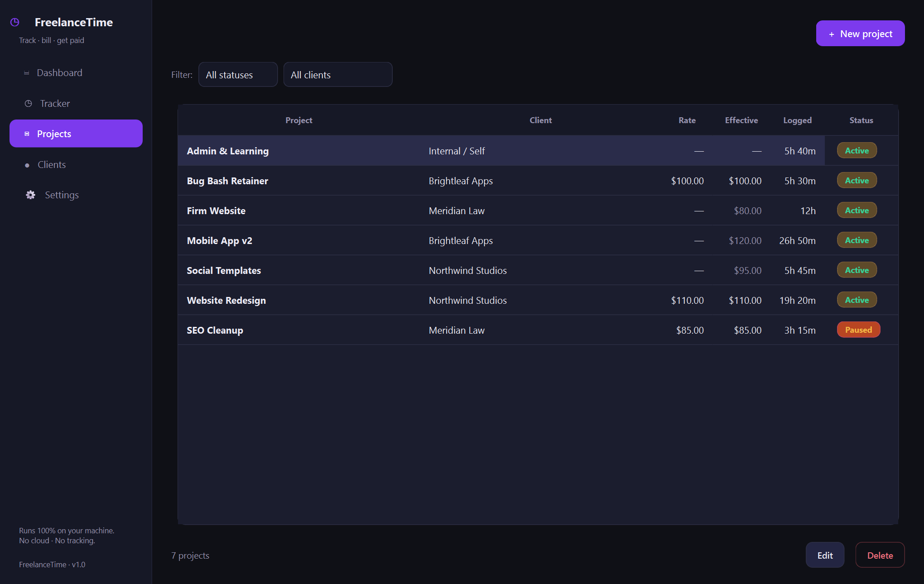Click the 26h 50m logged value
The width and height of the screenshot is (924, 584).
[797, 240]
